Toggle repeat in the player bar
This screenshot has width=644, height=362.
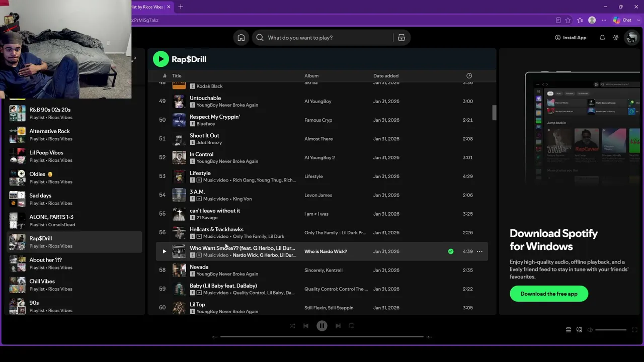click(x=352, y=326)
